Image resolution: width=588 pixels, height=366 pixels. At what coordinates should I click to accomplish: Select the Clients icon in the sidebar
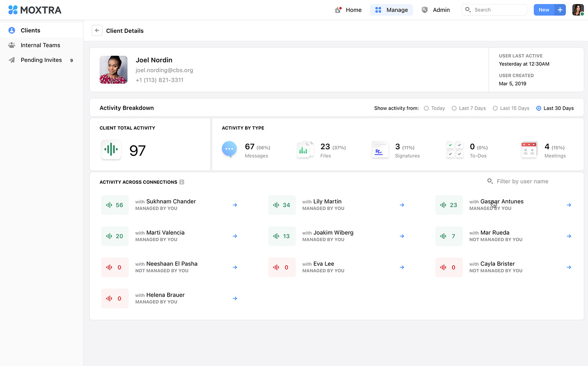(x=12, y=30)
